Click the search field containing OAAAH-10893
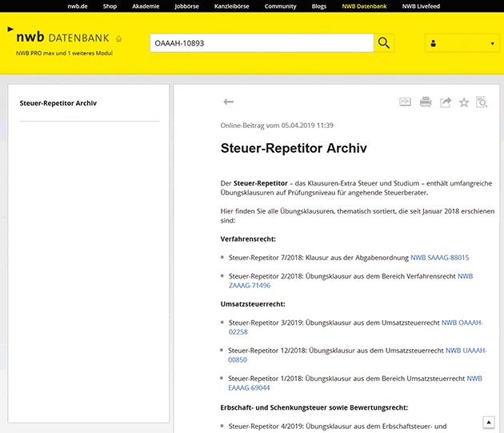Image resolution: width=504 pixels, height=433 pixels. [x=261, y=43]
